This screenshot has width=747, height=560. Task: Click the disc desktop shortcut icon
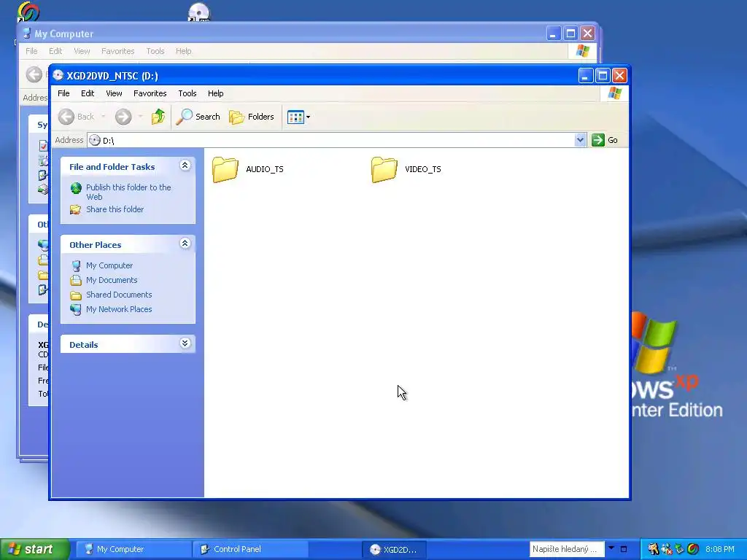[x=199, y=12]
